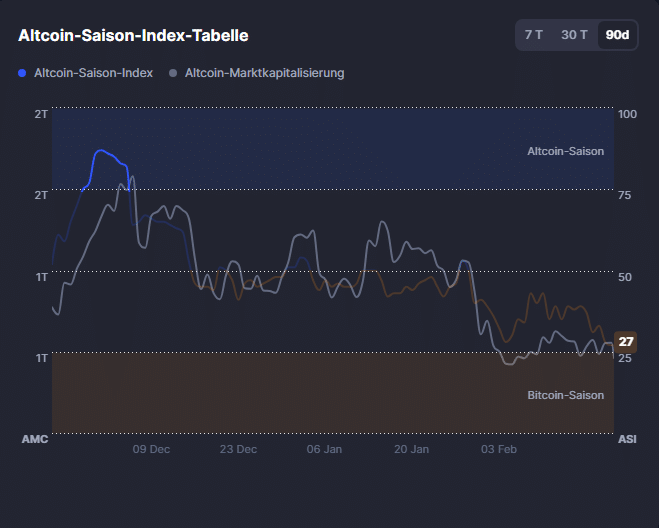This screenshot has height=528, width=659.
Task: Toggle the Altcoin-Saison-Index legend label
Action: 93,73
